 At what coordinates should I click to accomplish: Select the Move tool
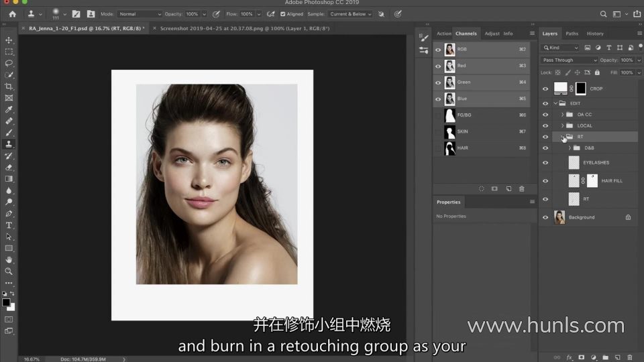click(9, 40)
